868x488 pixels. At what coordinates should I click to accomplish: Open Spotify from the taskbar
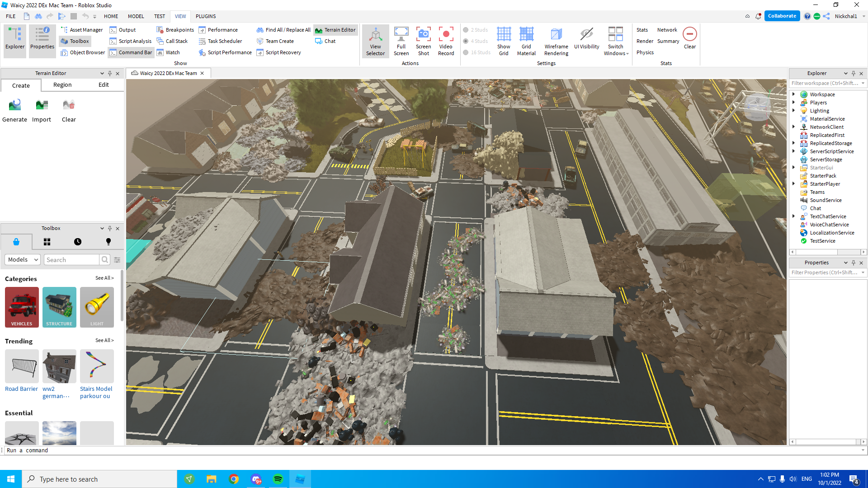coord(278,479)
